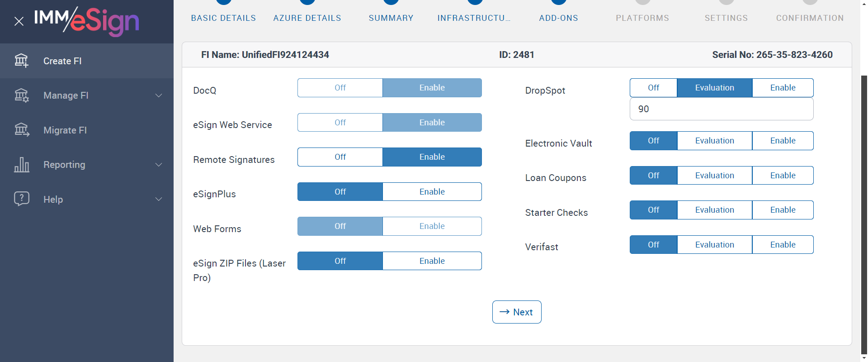Set Electronic Vault to Evaluation
This screenshot has width=868, height=362.
click(715, 141)
